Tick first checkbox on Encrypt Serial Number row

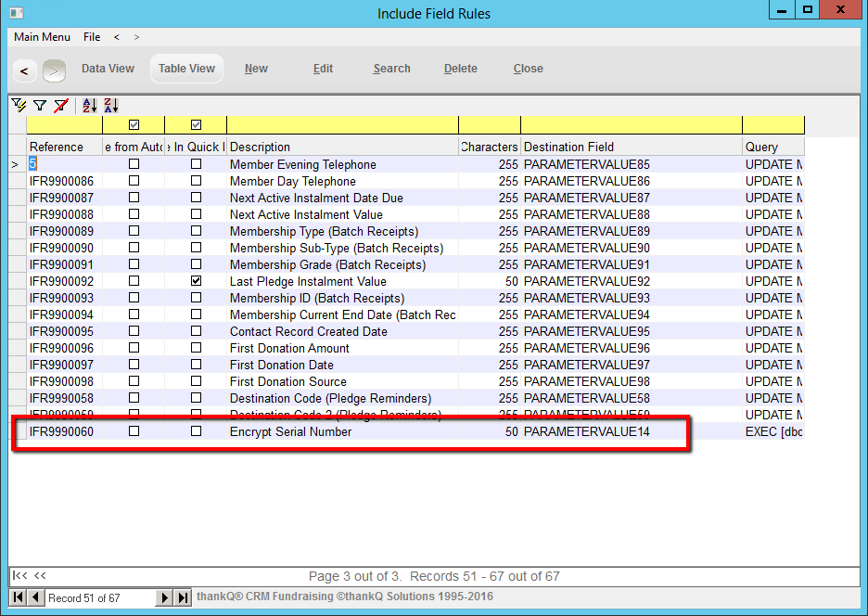pos(134,431)
